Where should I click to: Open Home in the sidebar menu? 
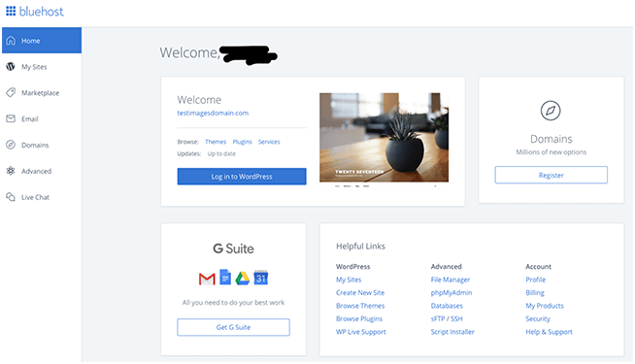[42, 41]
